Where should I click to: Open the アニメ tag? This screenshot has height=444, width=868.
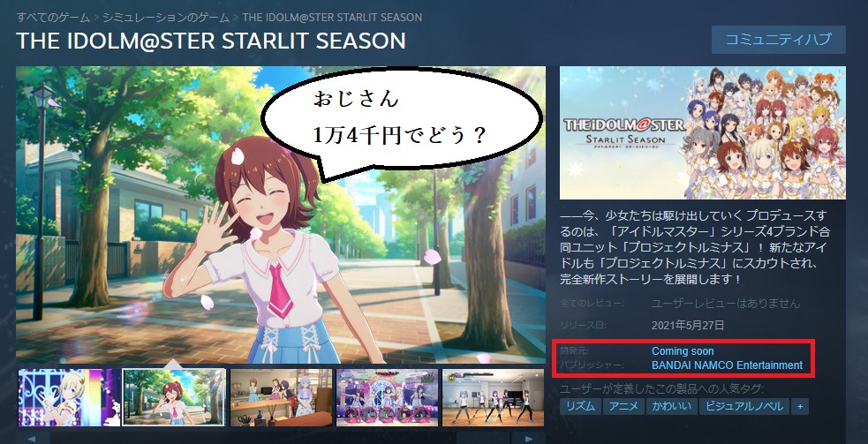pos(624,406)
